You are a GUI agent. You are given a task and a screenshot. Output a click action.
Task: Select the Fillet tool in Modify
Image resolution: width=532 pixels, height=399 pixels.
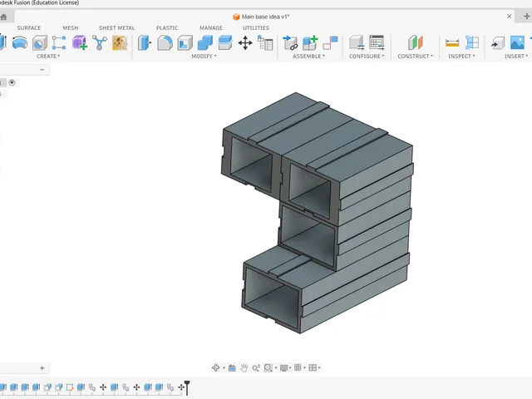pyautogui.click(x=165, y=43)
